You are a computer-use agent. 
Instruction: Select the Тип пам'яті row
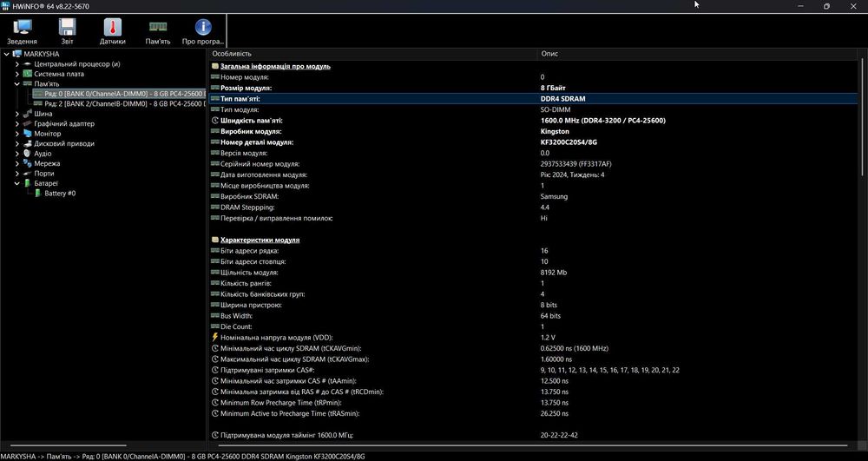(x=533, y=99)
